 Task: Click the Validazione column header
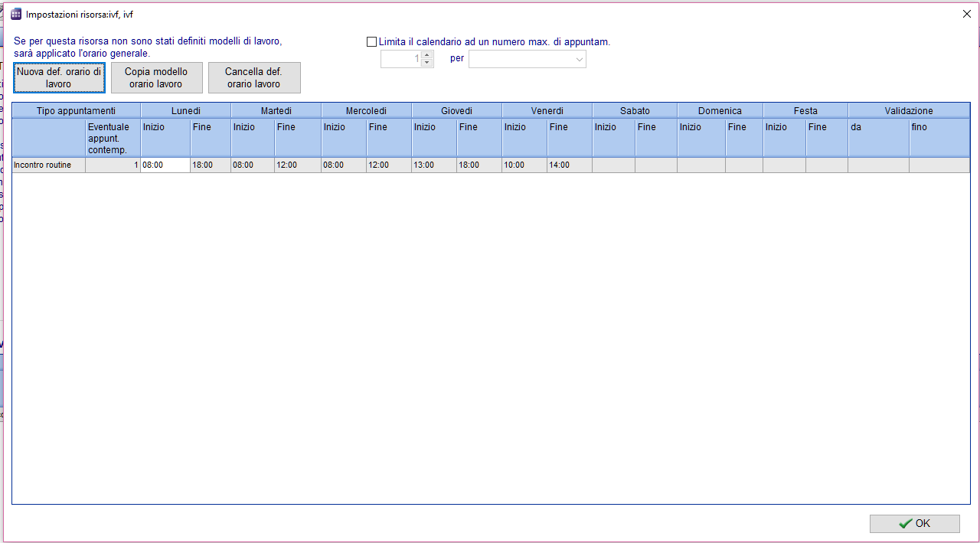click(x=909, y=111)
